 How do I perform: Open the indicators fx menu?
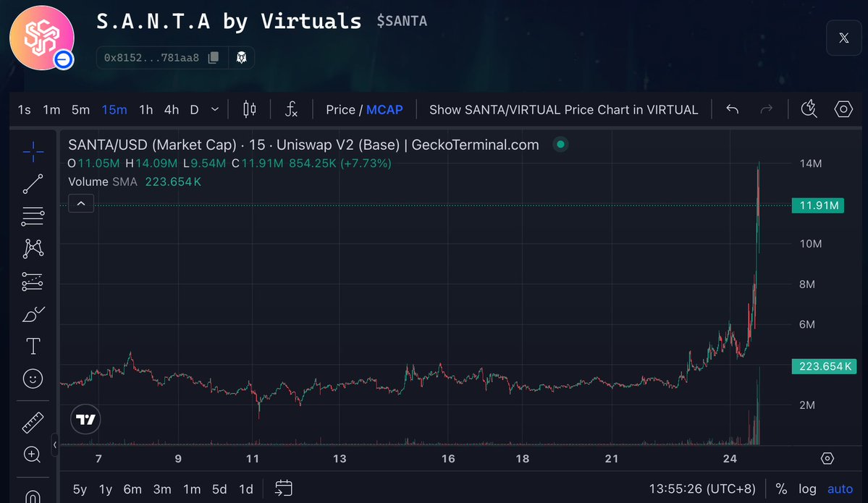point(291,109)
